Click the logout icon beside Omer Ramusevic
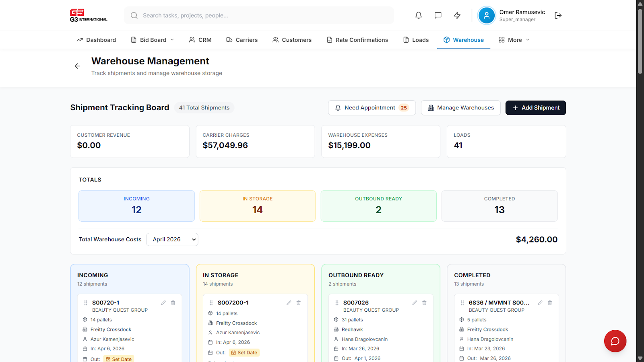 point(558,15)
